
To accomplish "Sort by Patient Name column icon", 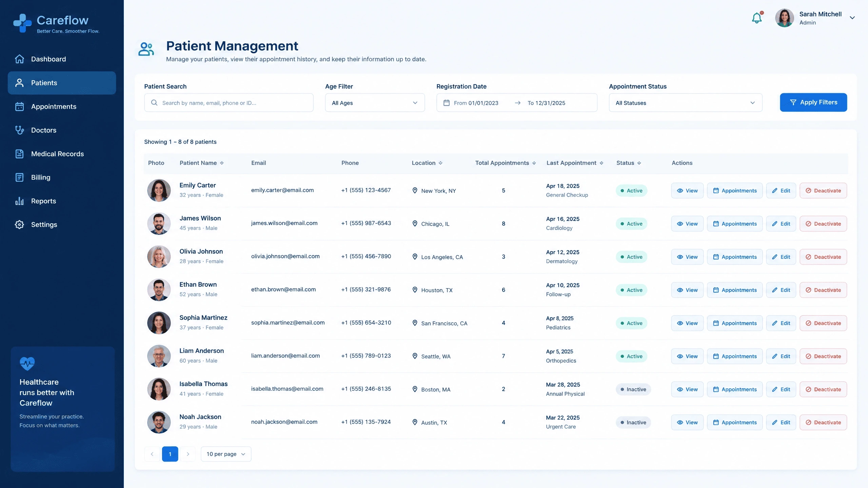I will (x=222, y=163).
